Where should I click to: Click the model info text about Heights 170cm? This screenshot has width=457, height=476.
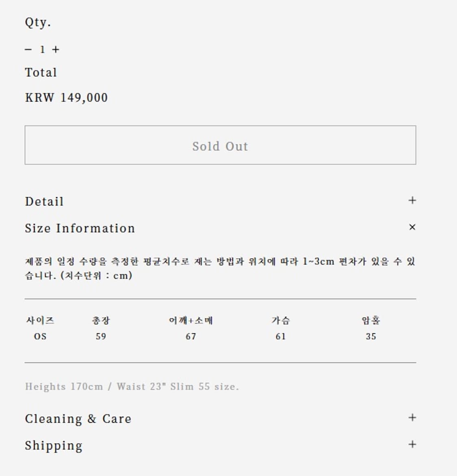pyautogui.click(x=132, y=387)
